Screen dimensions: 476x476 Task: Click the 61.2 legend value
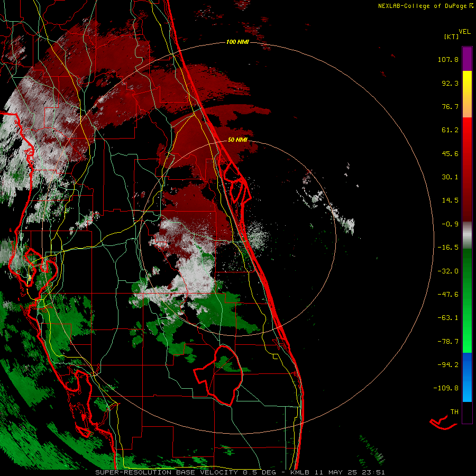[x=450, y=130]
